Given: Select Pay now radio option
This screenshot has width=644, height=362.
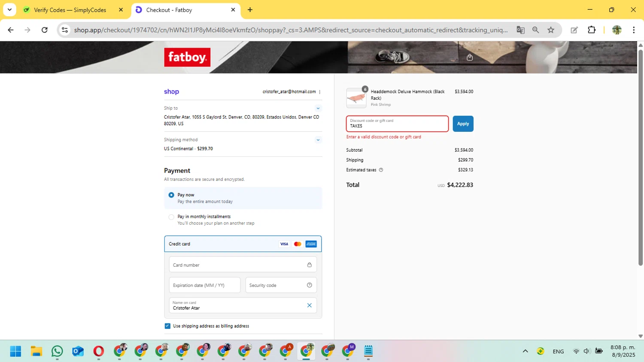Looking at the screenshot, I should [171, 195].
